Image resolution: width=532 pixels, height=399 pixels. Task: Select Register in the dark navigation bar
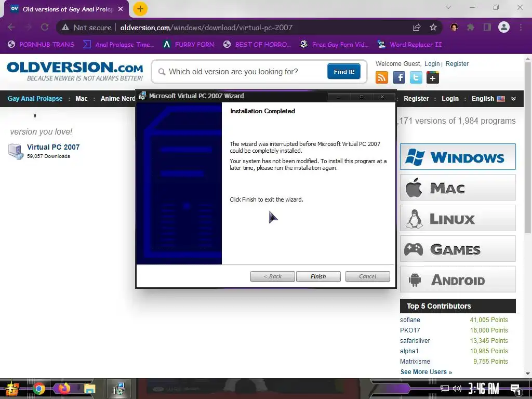coord(416,98)
